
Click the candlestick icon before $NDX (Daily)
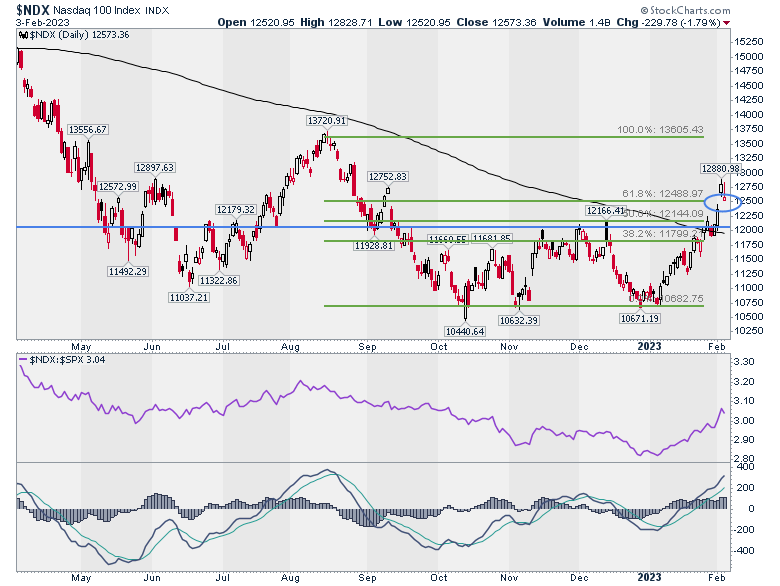pos(23,35)
